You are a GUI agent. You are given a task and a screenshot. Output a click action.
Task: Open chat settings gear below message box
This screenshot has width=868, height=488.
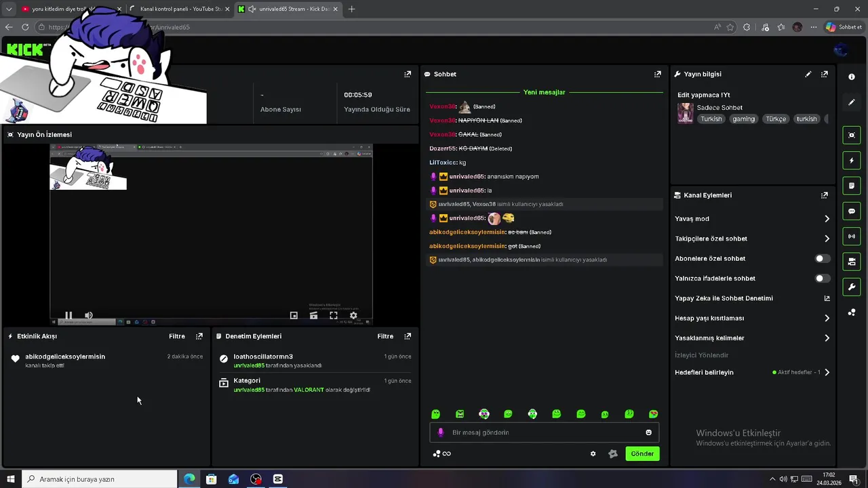(x=593, y=454)
